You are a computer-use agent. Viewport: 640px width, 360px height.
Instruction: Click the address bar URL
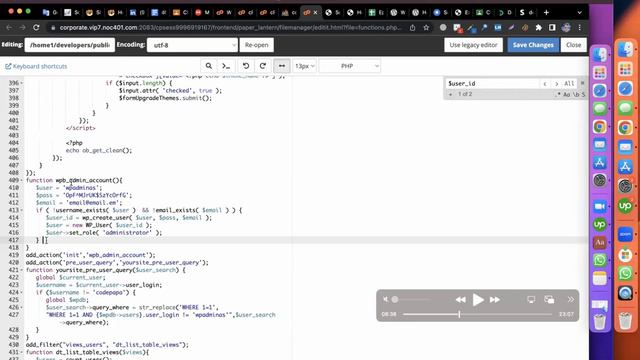(x=230, y=28)
